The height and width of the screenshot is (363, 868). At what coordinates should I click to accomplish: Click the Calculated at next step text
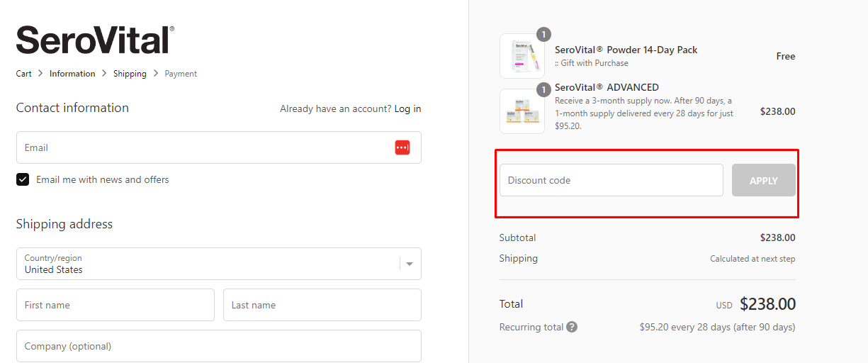[753, 259]
